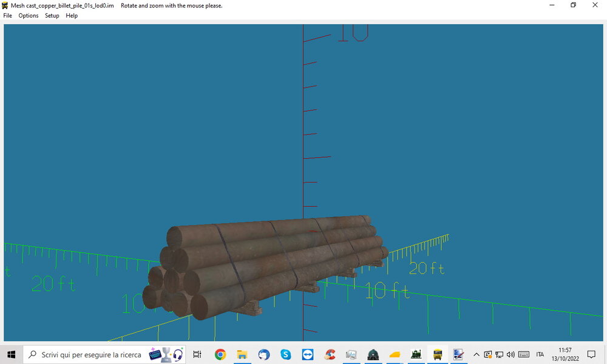
Task: Open CCleaner from taskbar
Action: [330, 354]
